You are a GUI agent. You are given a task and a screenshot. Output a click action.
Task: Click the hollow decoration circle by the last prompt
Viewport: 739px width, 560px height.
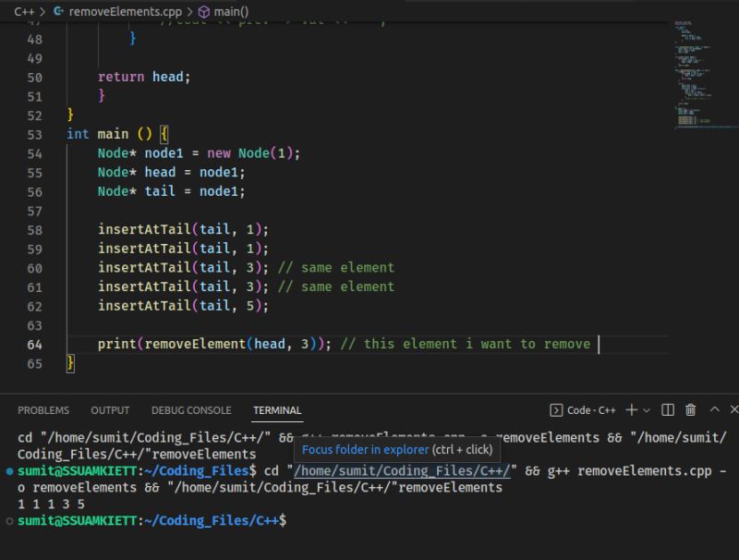(x=7, y=519)
